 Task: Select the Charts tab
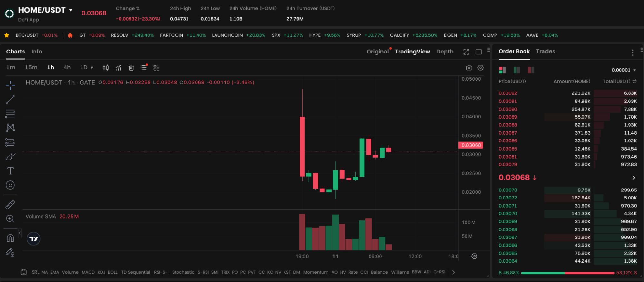pos(15,52)
